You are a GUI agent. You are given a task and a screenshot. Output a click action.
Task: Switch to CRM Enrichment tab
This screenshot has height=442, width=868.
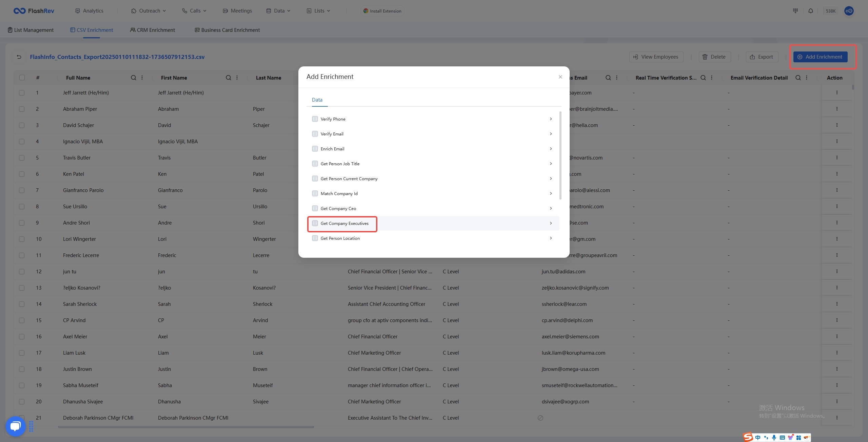153,30
